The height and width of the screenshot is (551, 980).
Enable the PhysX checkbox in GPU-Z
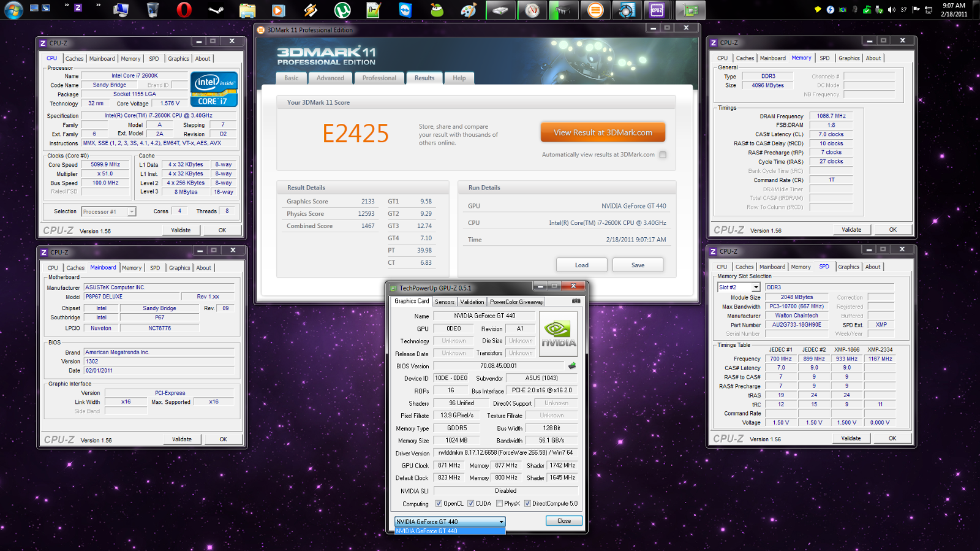[499, 504]
